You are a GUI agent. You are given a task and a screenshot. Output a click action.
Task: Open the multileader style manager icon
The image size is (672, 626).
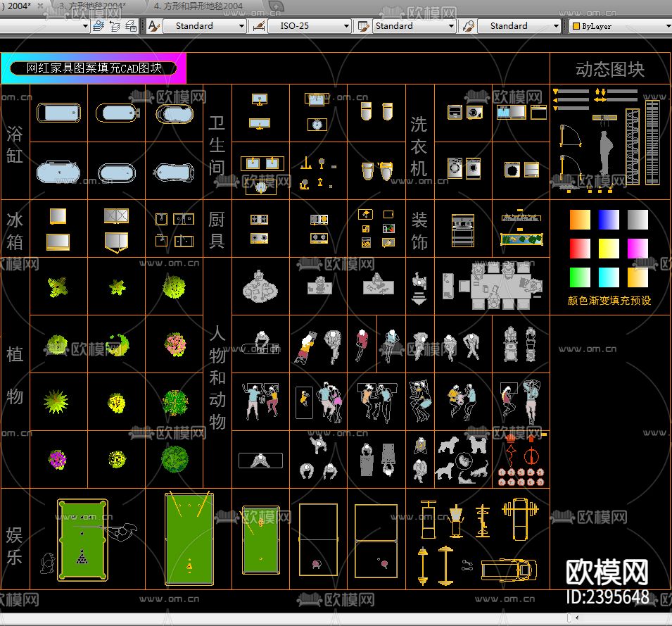468,26
